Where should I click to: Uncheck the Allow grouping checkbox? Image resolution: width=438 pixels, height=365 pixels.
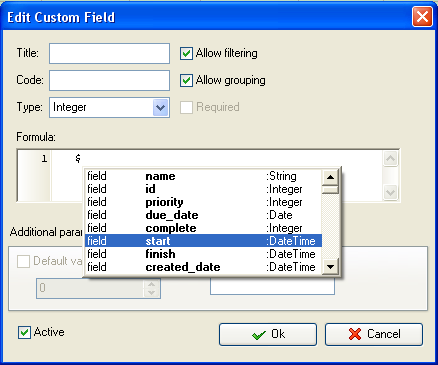point(186,80)
